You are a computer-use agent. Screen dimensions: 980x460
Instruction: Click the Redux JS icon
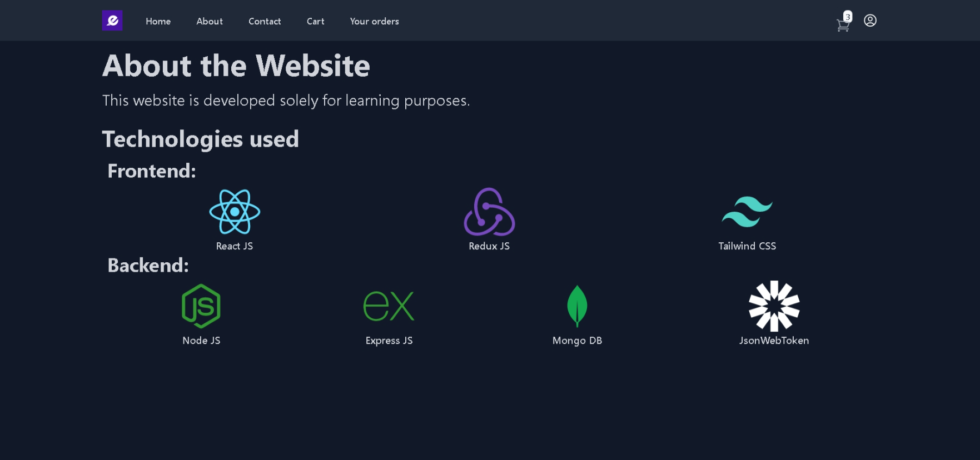point(489,212)
